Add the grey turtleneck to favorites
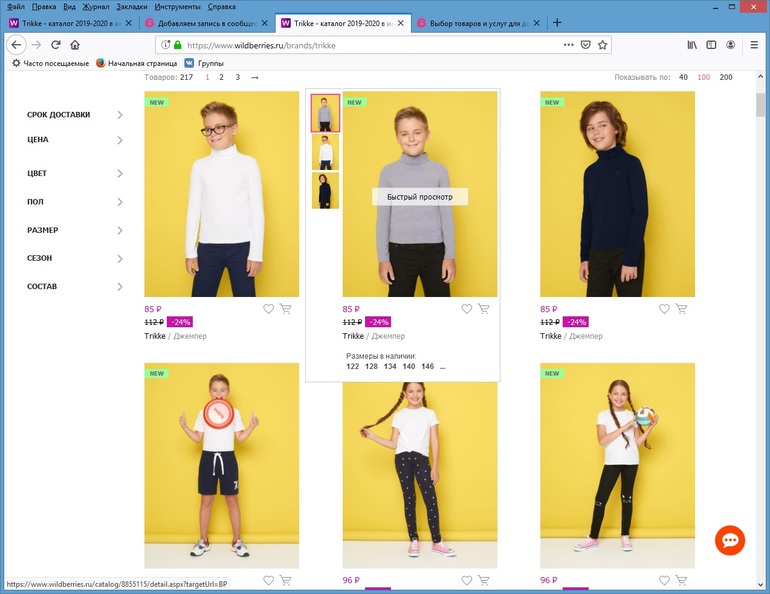The image size is (770, 594). pos(467,309)
